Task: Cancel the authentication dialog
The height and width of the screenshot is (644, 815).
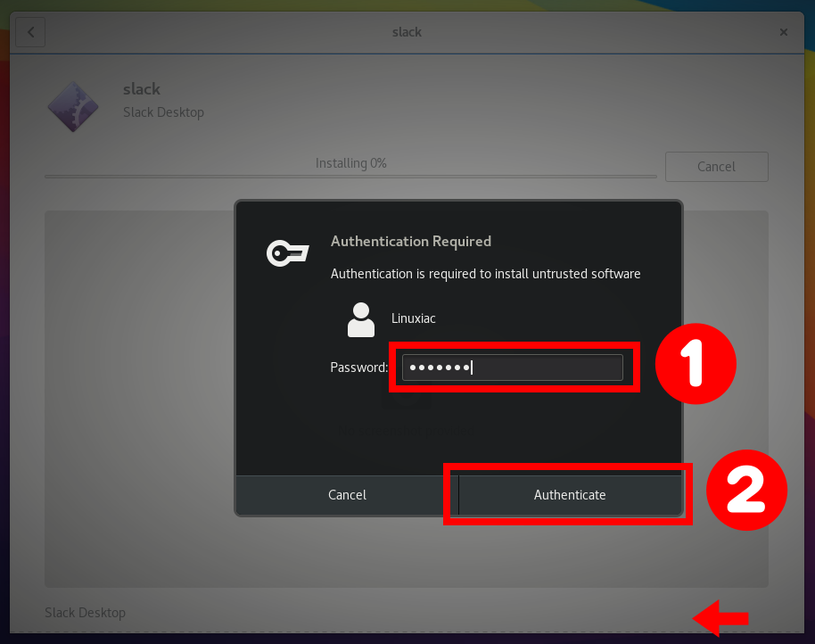Action: [x=347, y=495]
